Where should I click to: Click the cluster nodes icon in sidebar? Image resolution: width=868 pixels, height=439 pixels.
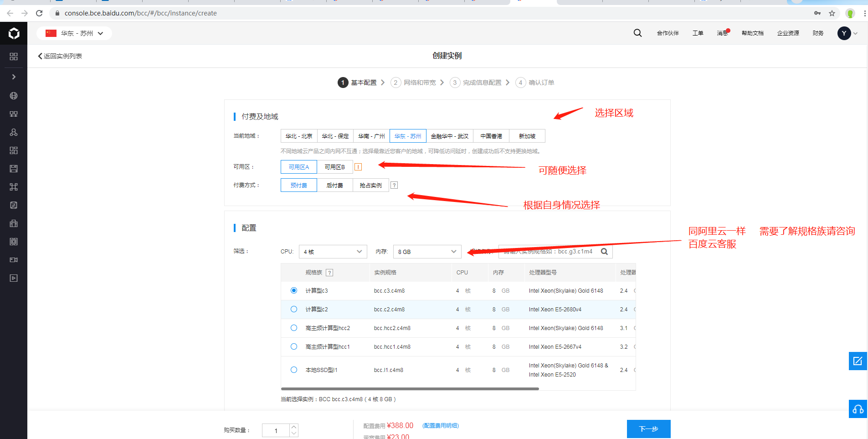[14, 132]
